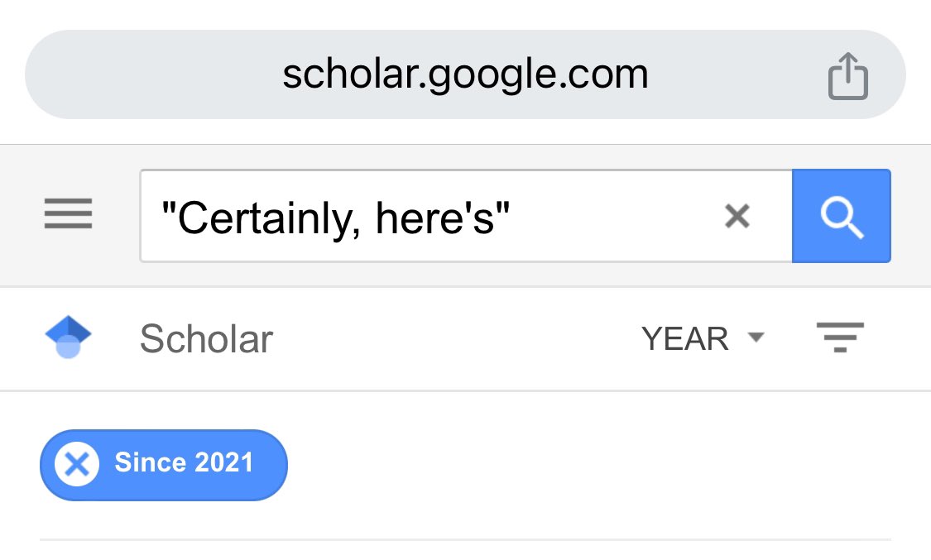The width and height of the screenshot is (931, 560).
Task: Tap the scholar.google.com address bar
Action: [465, 75]
